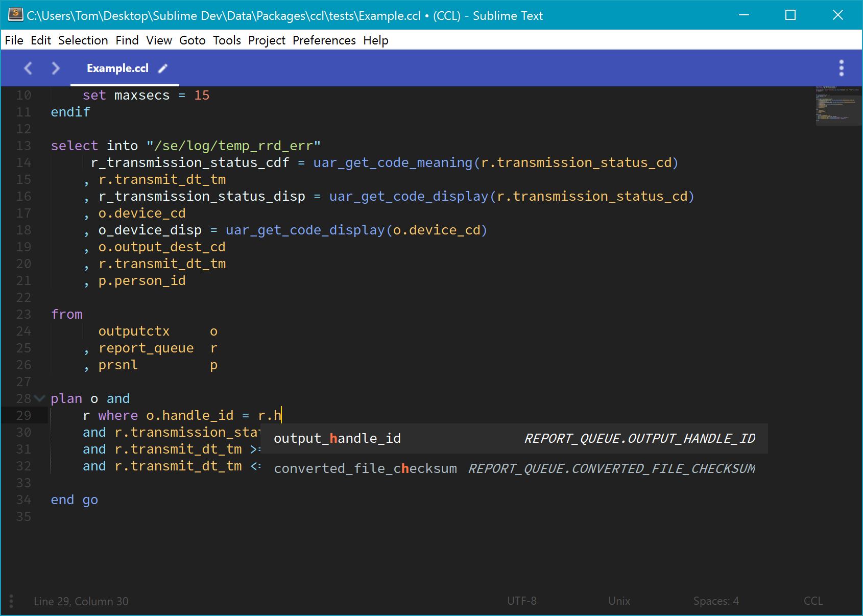
Task: Change UTF-8 encoding in status bar
Action: tap(522, 601)
